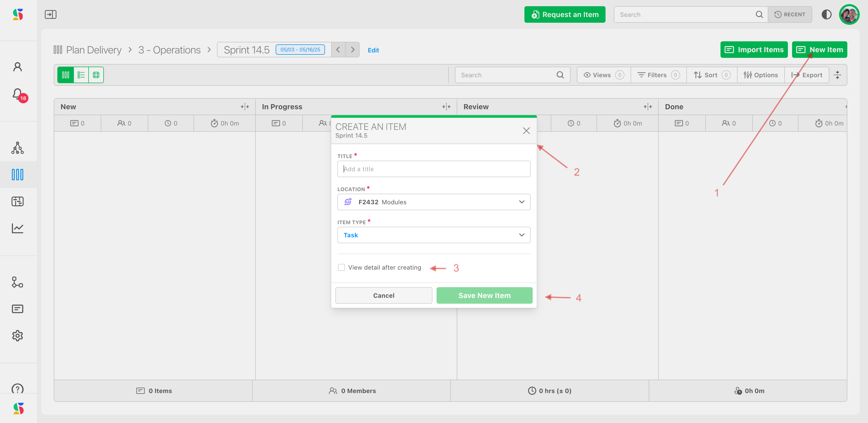The height and width of the screenshot is (423, 868).
Task: Open the hierarchy tree icon in sidebar
Action: click(x=18, y=148)
